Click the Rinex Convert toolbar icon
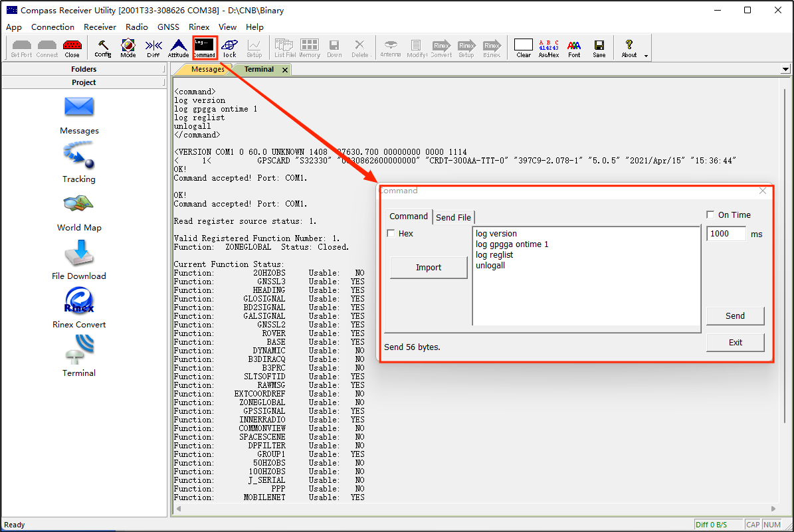794x532 pixels. pos(441,48)
